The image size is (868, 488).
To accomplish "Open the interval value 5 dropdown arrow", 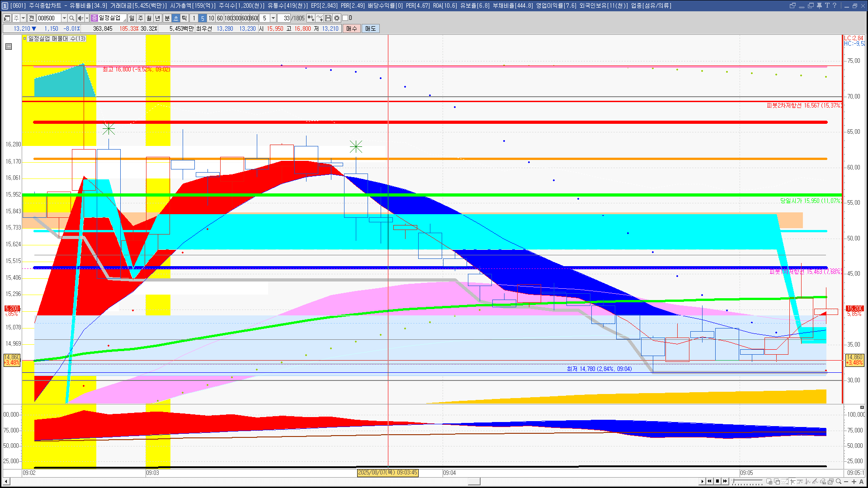I will pos(273,18).
